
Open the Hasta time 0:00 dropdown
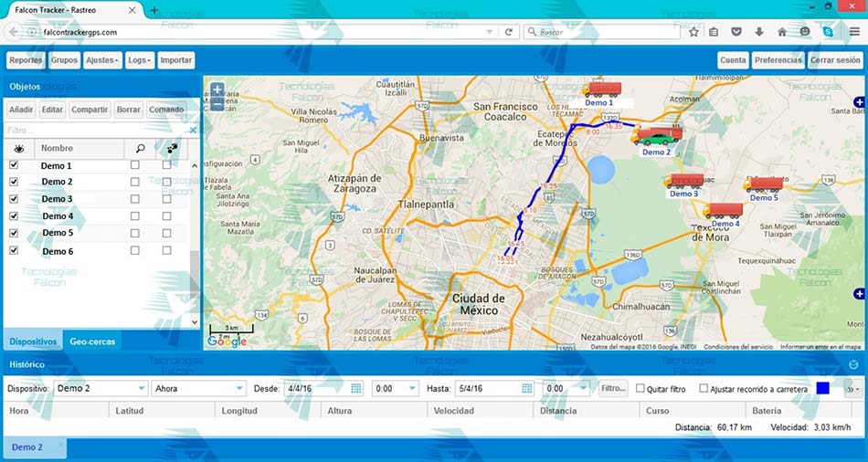tap(566, 388)
